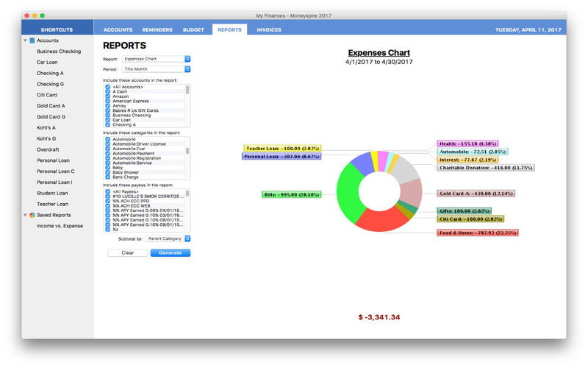Open Kohl's A account in sidebar

pos(46,127)
